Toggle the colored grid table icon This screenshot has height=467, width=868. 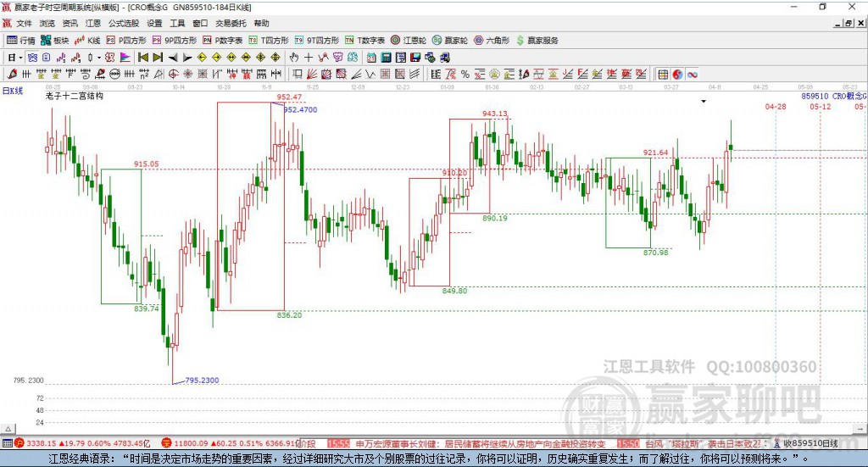[x=663, y=74]
